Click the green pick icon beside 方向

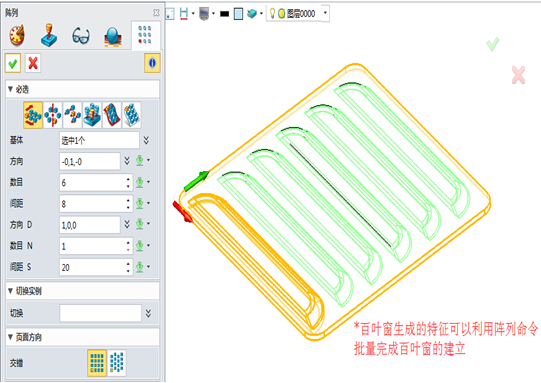[x=139, y=160]
